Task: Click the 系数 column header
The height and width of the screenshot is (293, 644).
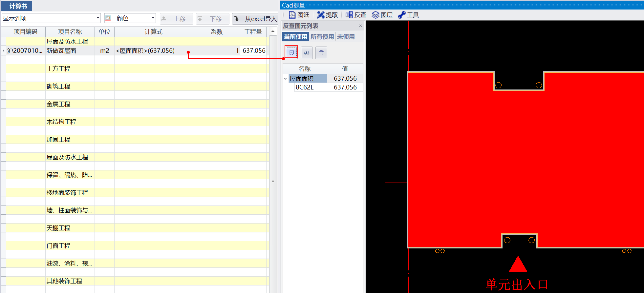Action: (217, 32)
